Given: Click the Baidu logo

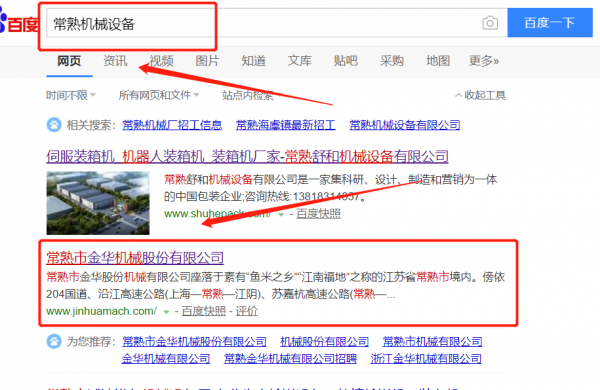Looking at the screenshot, I should 18,23.
